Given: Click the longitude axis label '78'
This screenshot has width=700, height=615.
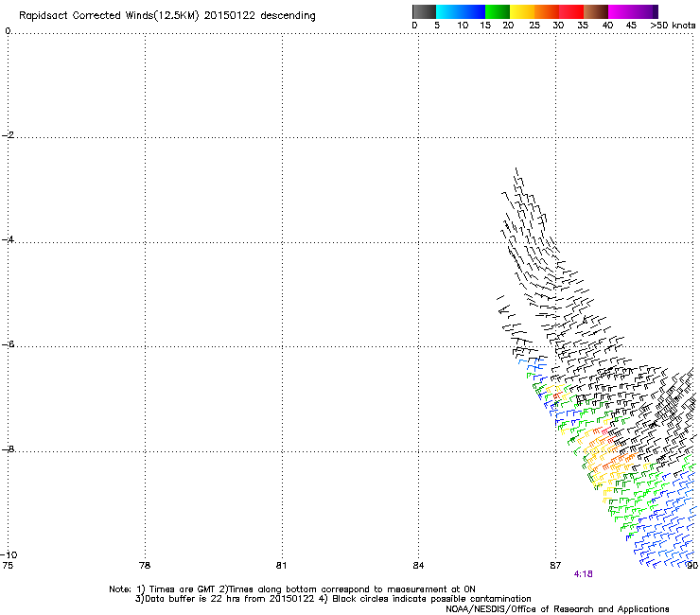Looking at the screenshot, I should click(x=145, y=566).
